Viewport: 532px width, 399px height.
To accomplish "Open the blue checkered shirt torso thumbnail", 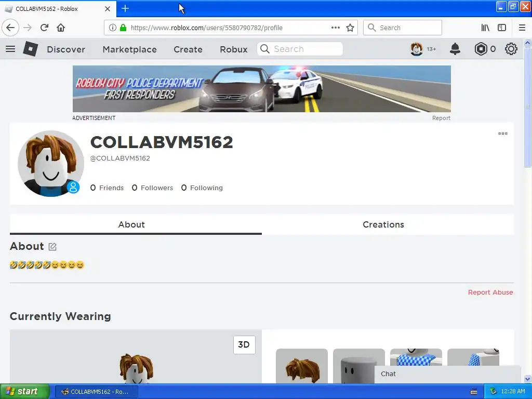I will click(416, 357).
